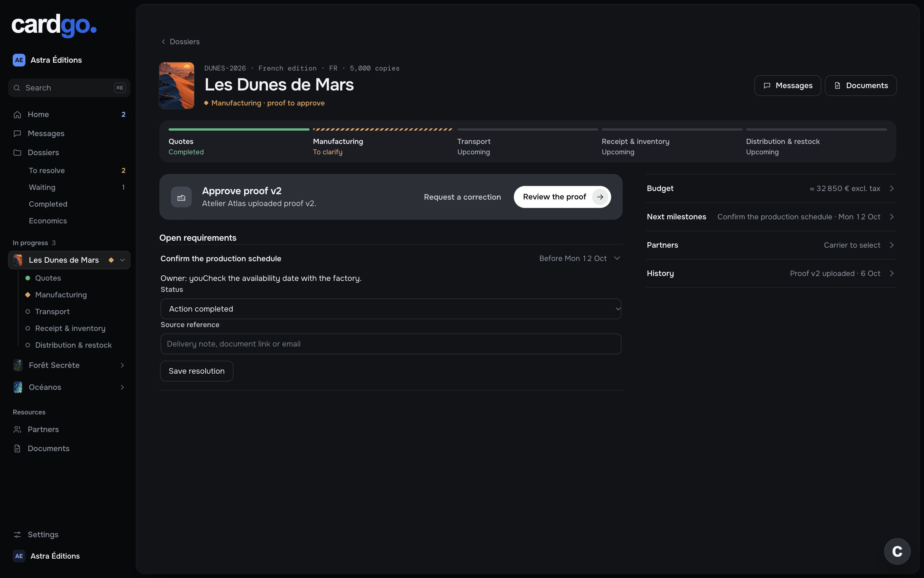Viewport: 924px width, 578px height.
Task: Click the search magnifier icon
Action: coord(17,88)
